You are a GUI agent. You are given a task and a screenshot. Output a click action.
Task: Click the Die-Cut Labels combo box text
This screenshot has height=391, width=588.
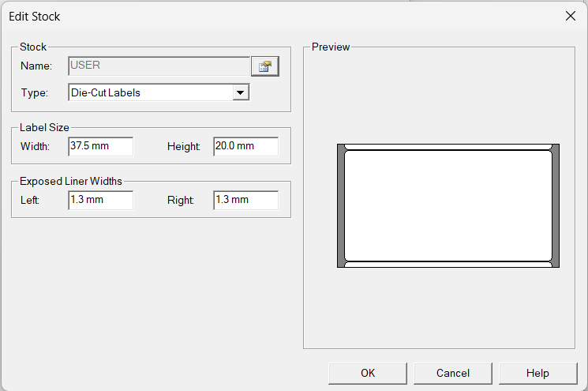(x=150, y=93)
